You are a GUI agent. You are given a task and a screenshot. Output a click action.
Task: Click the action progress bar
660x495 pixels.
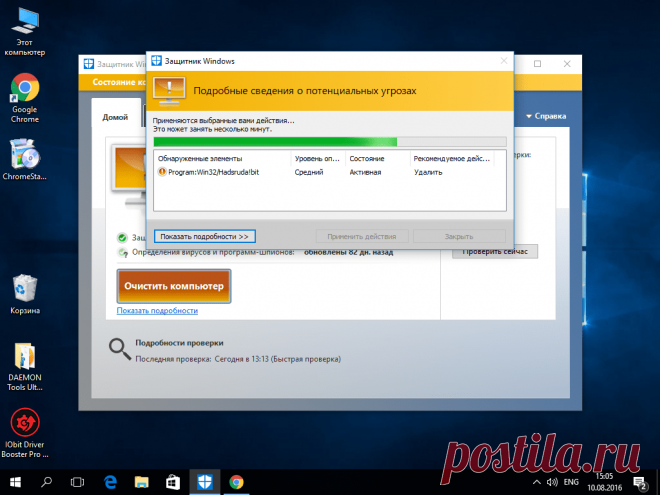(330, 142)
